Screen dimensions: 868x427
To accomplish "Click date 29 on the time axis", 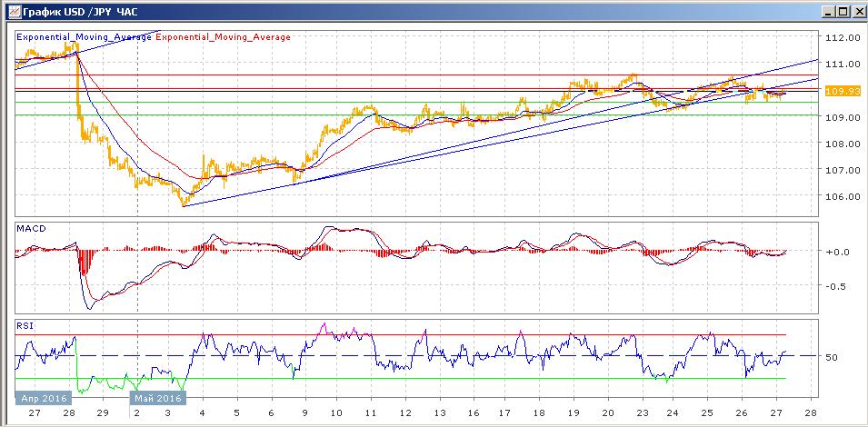I will (x=103, y=412).
